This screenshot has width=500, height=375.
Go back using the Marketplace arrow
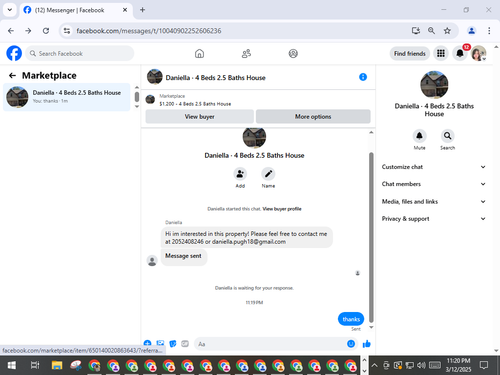pyautogui.click(x=12, y=76)
